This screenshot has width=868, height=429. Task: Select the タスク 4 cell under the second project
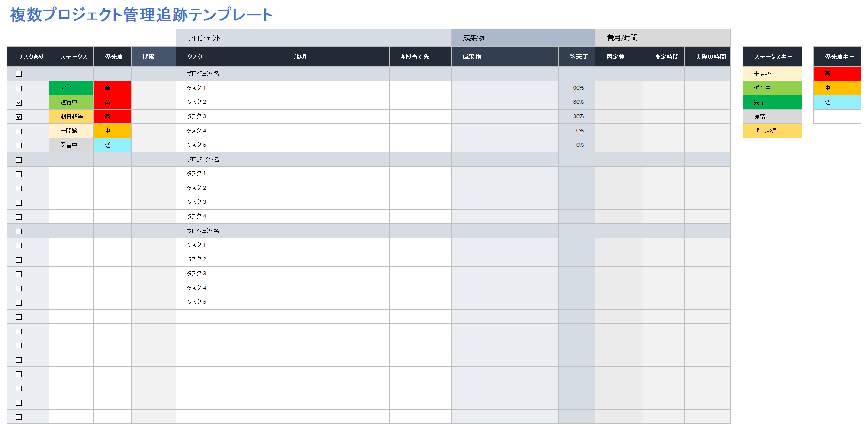pos(229,216)
